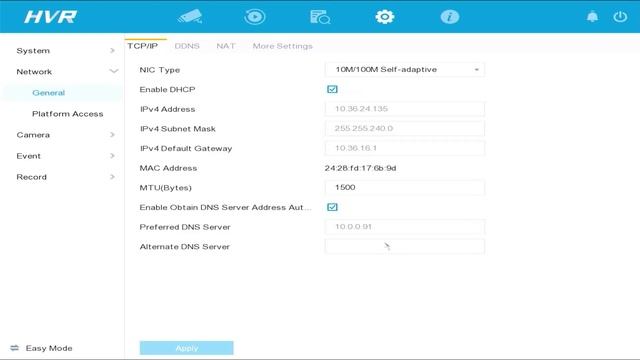
Task: Collapse the Network menu chevron
Action: pyautogui.click(x=113, y=71)
